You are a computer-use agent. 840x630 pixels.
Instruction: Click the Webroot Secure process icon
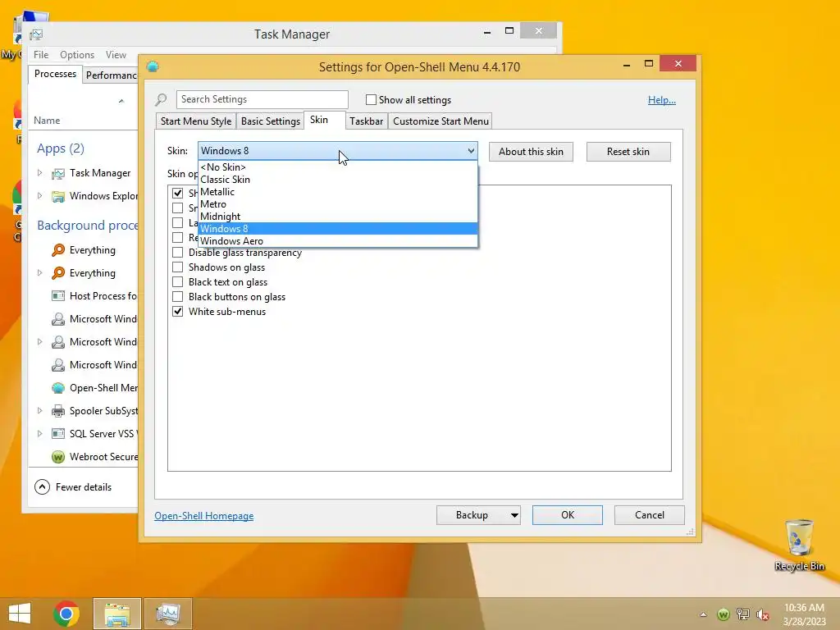coord(58,457)
